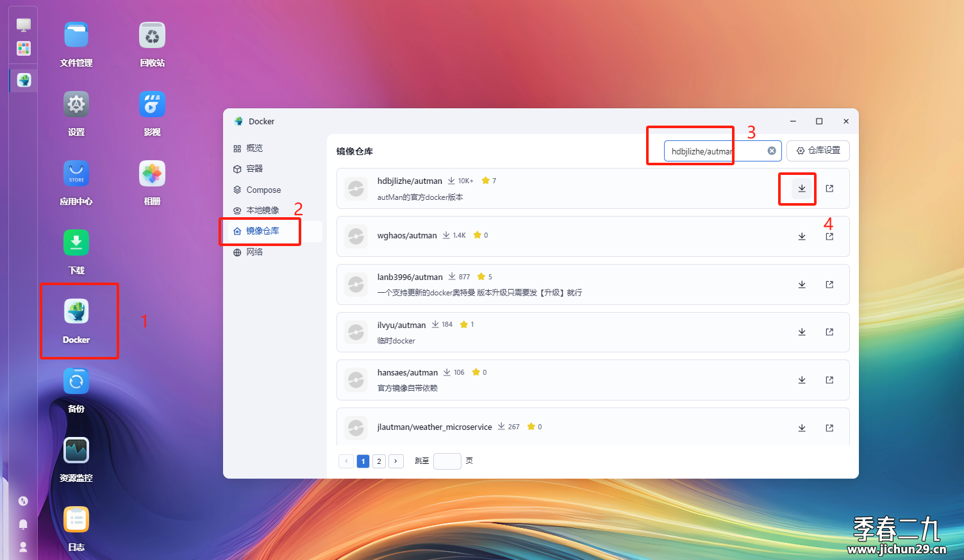Download the ilvyu/autman image
This screenshot has height=560, width=964.
click(x=802, y=332)
